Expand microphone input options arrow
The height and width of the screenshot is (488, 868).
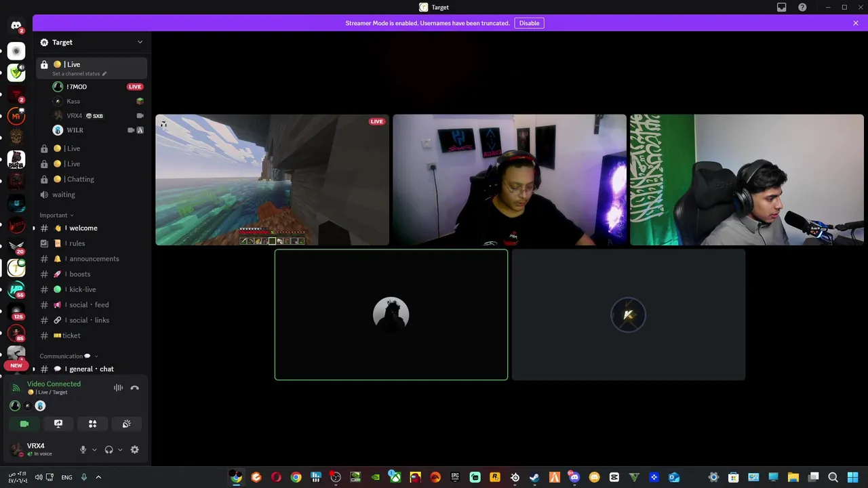coord(94,449)
